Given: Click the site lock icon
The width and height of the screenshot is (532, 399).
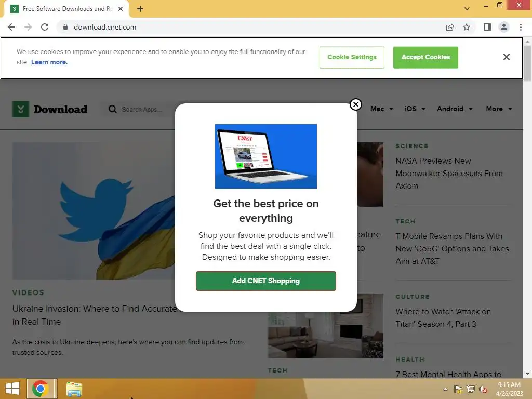Looking at the screenshot, I should click(x=65, y=27).
